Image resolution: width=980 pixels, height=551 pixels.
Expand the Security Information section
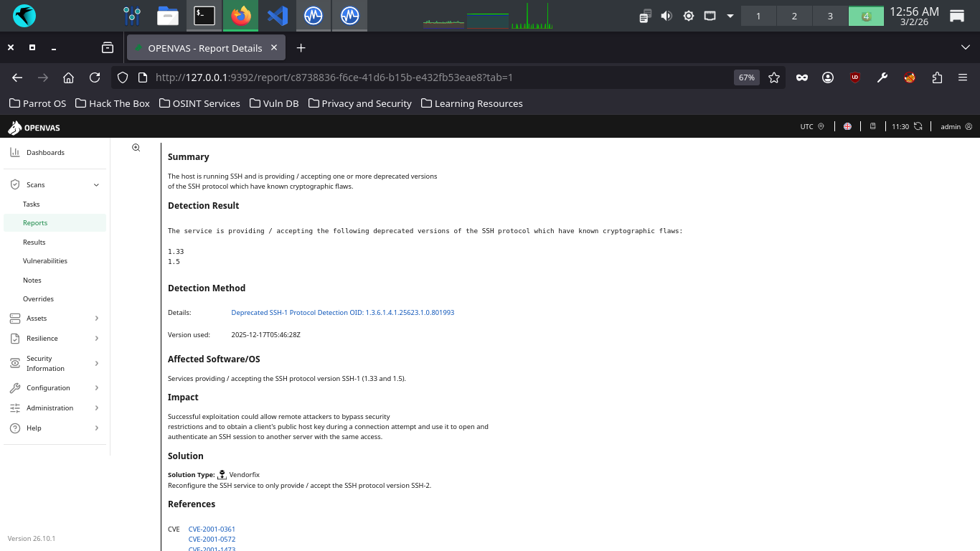pos(96,364)
